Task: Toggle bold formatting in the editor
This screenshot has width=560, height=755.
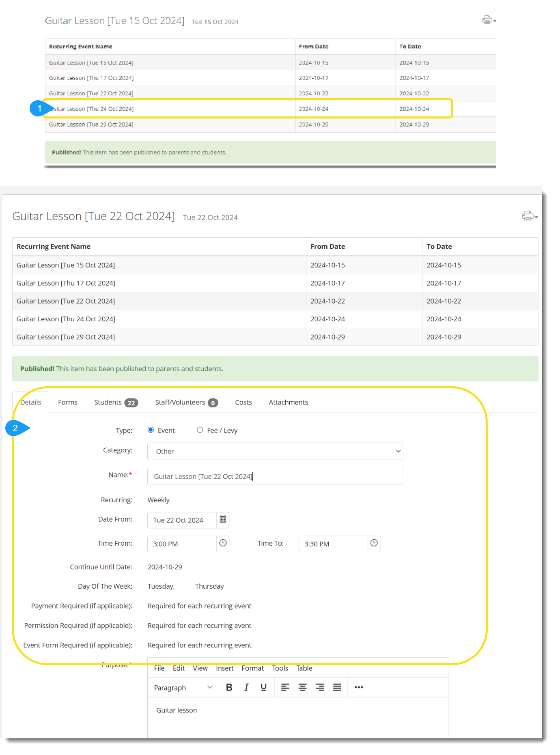Action: (x=229, y=687)
